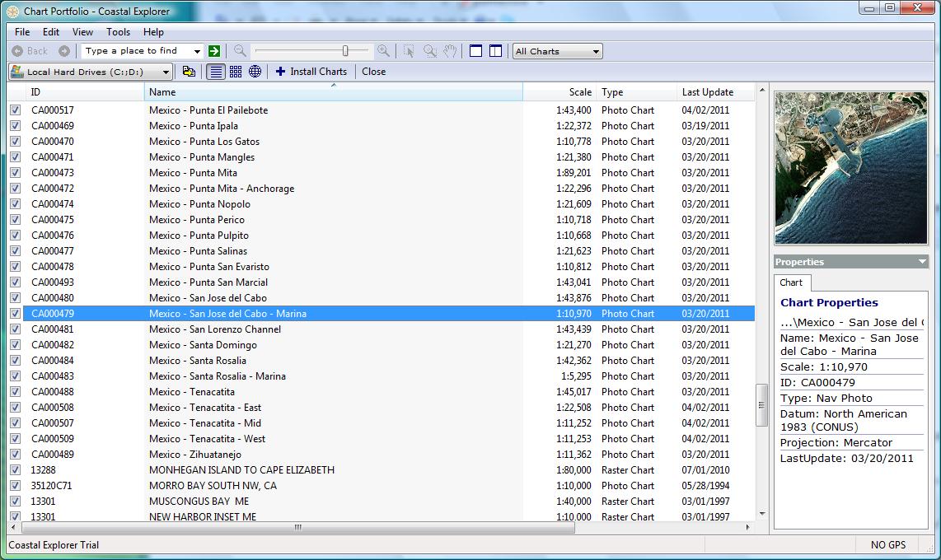Select the NEW HARBOR INSET ME chart row
The height and width of the screenshot is (560, 941).
pyautogui.click(x=389, y=516)
